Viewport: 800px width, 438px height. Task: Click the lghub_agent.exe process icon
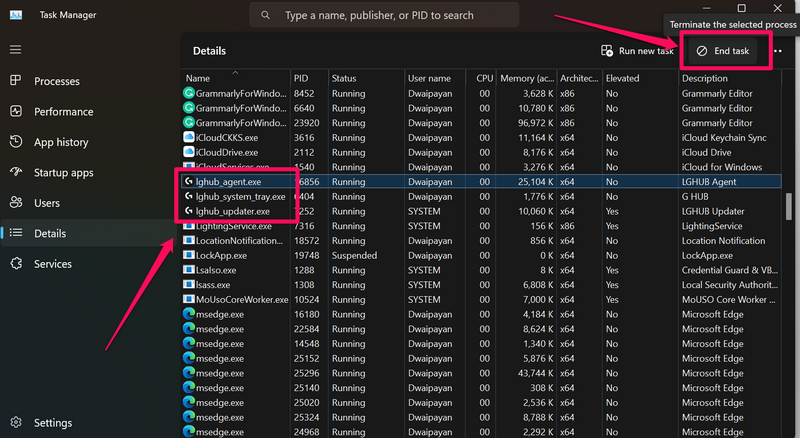(188, 182)
